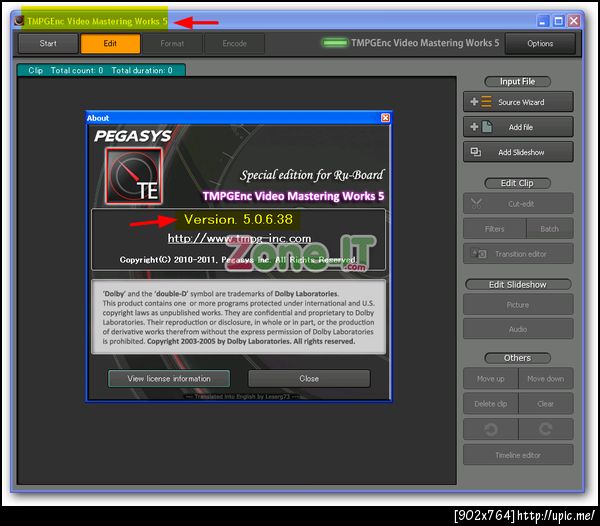Click the Special edition for Ru-Board text
Image resolution: width=600 pixels, height=526 pixels.
tap(312, 175)
